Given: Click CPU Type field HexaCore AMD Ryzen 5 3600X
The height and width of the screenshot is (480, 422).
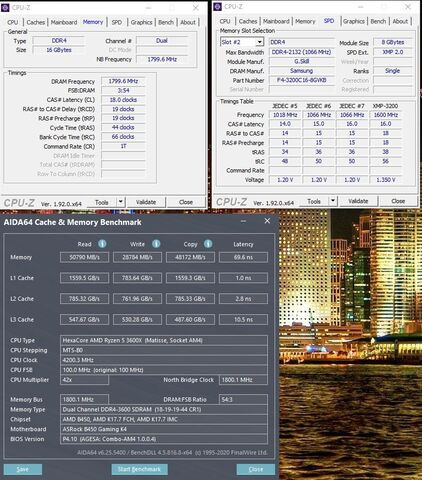Looking at the screenshot, I should (164, 340).
